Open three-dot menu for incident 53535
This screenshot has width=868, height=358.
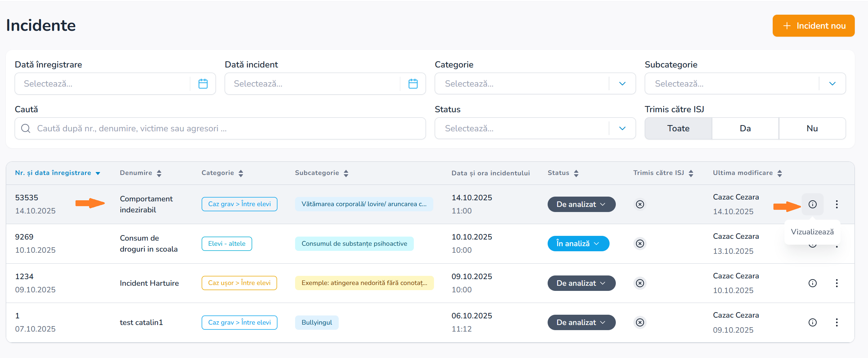tap(836, 204)
